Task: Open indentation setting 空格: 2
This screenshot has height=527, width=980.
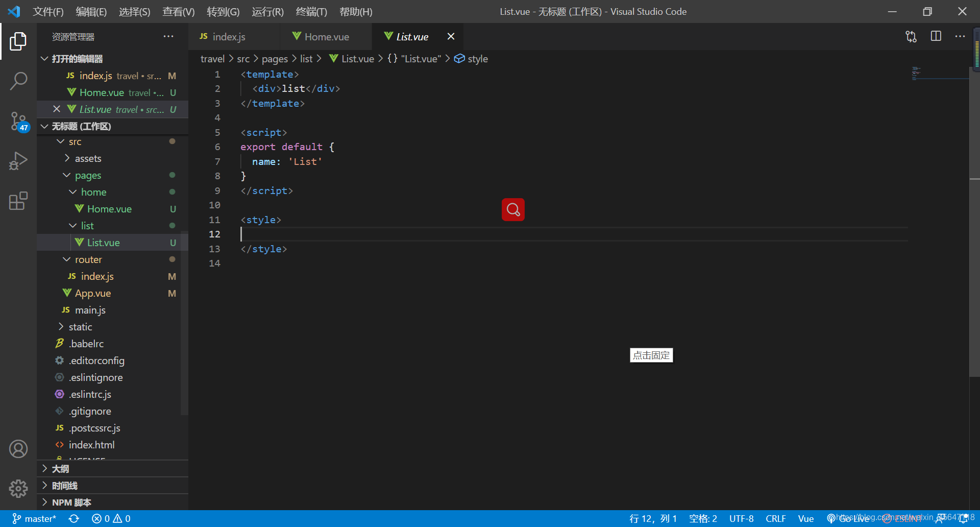Action: point(703,518)
